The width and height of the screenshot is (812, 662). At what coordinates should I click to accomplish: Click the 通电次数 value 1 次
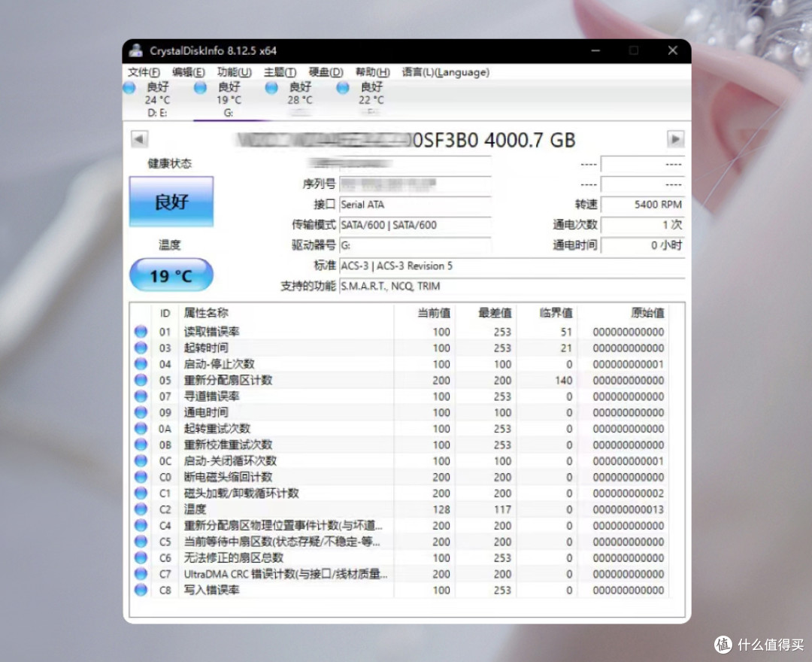click(x=643, y=225)
